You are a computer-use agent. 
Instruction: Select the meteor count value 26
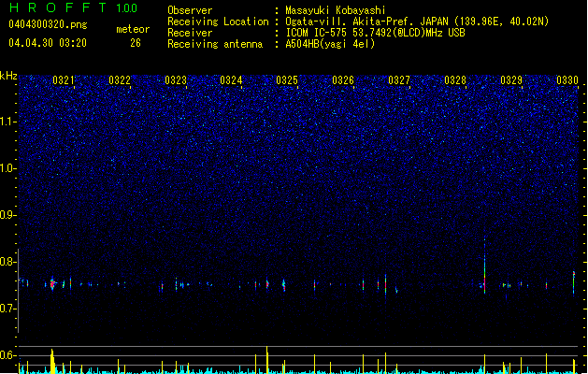[x=136, y=43]
